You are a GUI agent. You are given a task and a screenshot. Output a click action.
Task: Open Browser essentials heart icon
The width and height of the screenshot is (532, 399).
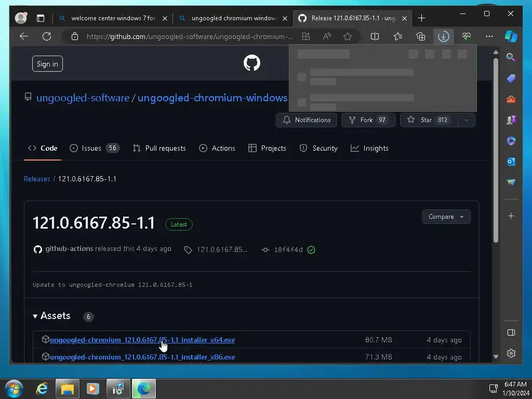click(x=467, y=37)
